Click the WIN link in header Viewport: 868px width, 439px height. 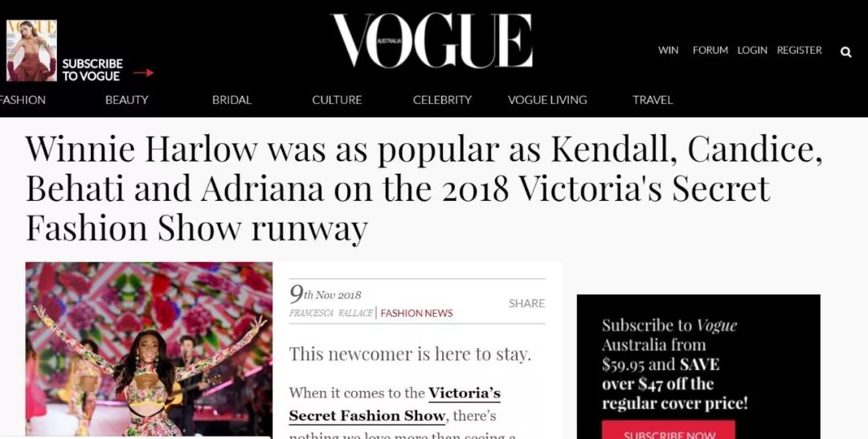668,50
